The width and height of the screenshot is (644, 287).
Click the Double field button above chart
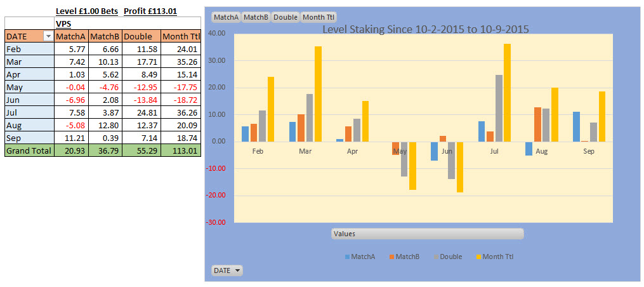[x=286, y=17]
